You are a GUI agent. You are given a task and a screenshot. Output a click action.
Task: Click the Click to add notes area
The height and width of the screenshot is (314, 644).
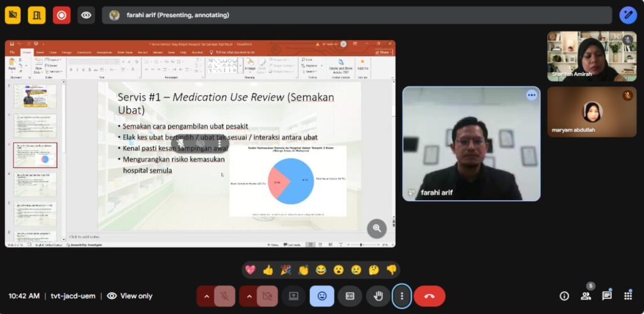(x=84, y=237)
